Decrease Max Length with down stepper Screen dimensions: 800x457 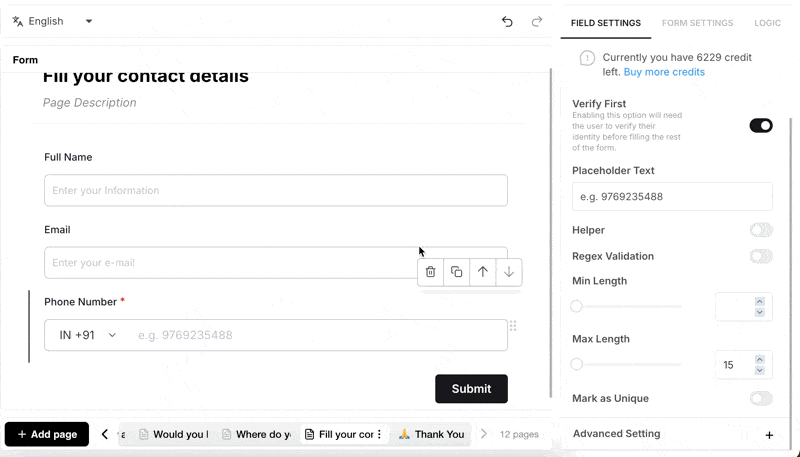760,370
